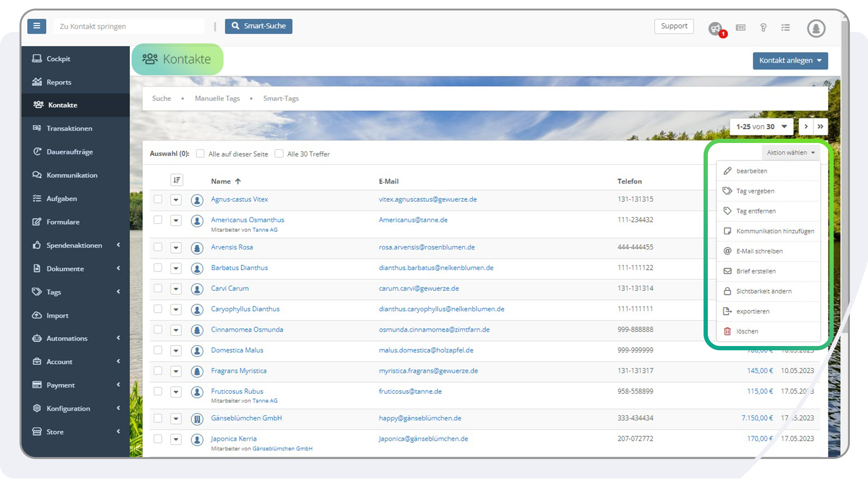Click the user profile avatar icon
This screenshot has width=868, height=489.
pos(816,29)
